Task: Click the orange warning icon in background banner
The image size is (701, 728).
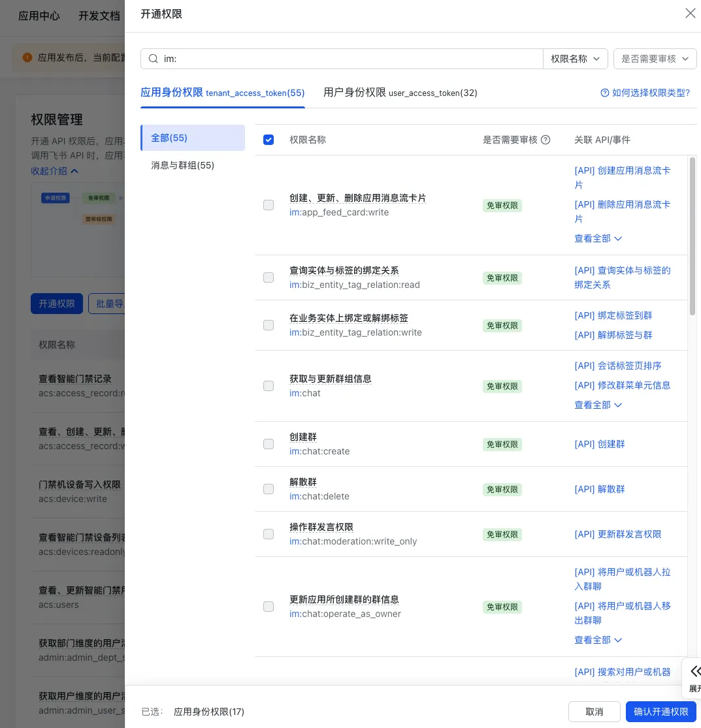Action: coord(27,57)
